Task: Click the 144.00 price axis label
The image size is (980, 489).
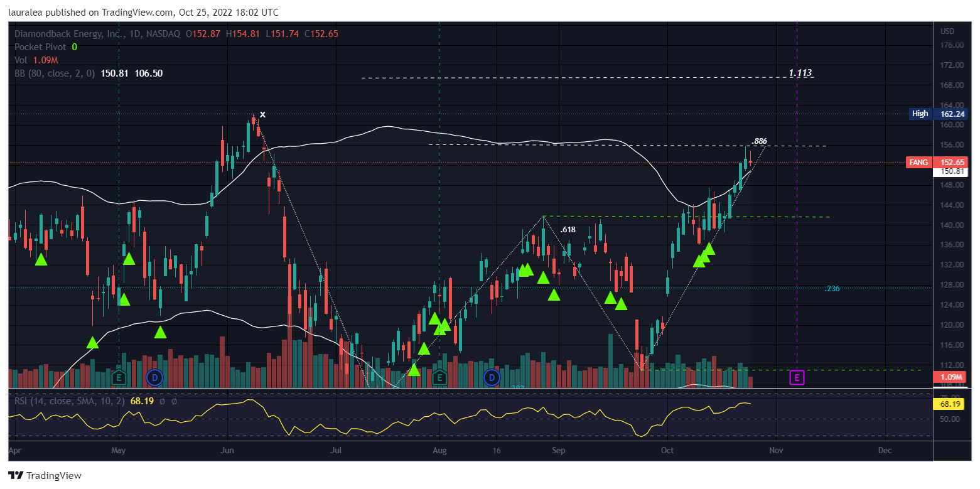Action: 952,205
